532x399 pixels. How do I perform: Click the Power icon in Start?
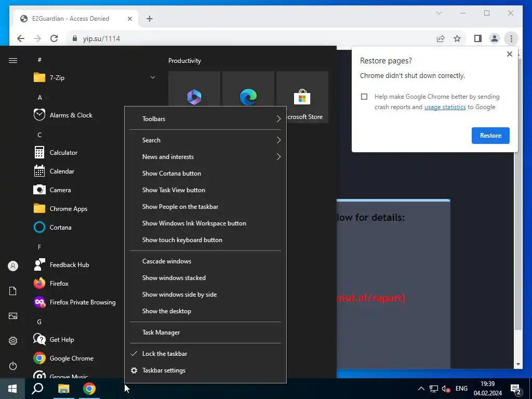click(x=13, y=366)
